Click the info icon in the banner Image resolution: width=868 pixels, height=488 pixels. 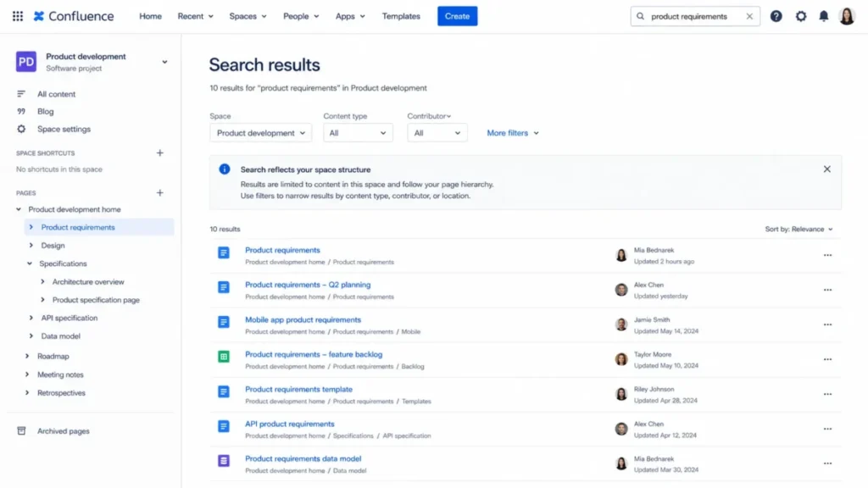point(224,169)
